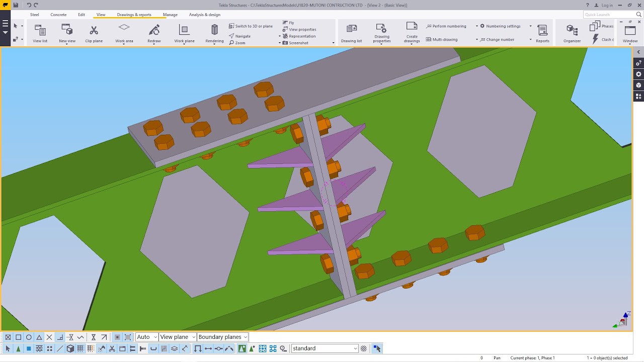This screenshot has width=644, height=362.
Task: Collapse the side pane with the chevron
Action: (638, 52)
